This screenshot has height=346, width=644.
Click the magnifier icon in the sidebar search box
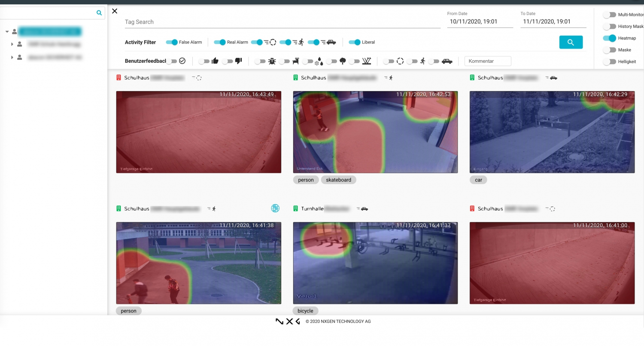click(x=99, y=13)
